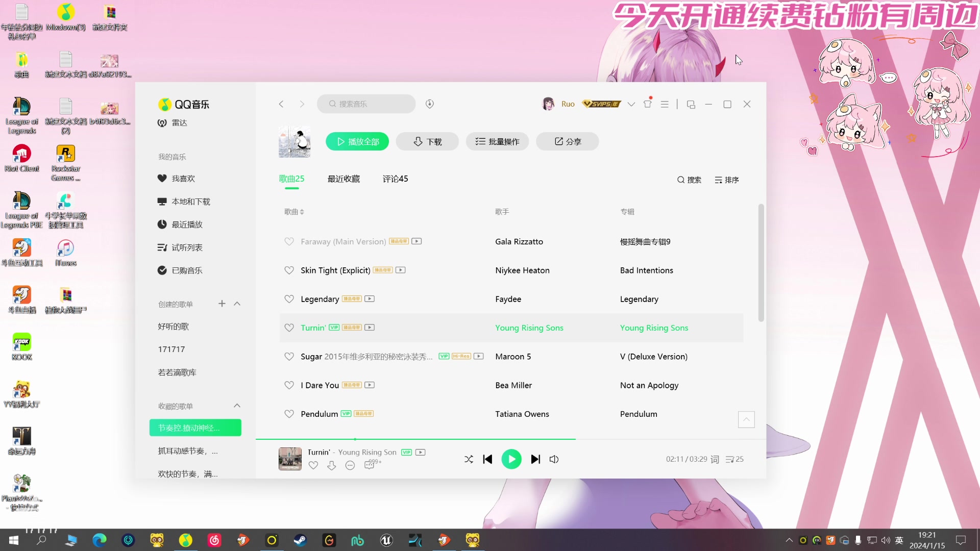Expand the Ruo account dropdown arrow
The height and width of the screenshot is (551, 980).
point(631,104)
